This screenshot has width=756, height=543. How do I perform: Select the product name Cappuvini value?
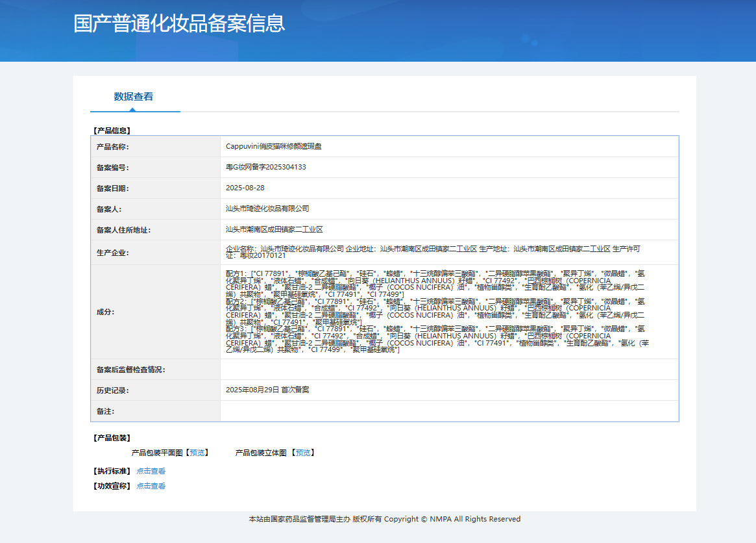pos(273,146)
